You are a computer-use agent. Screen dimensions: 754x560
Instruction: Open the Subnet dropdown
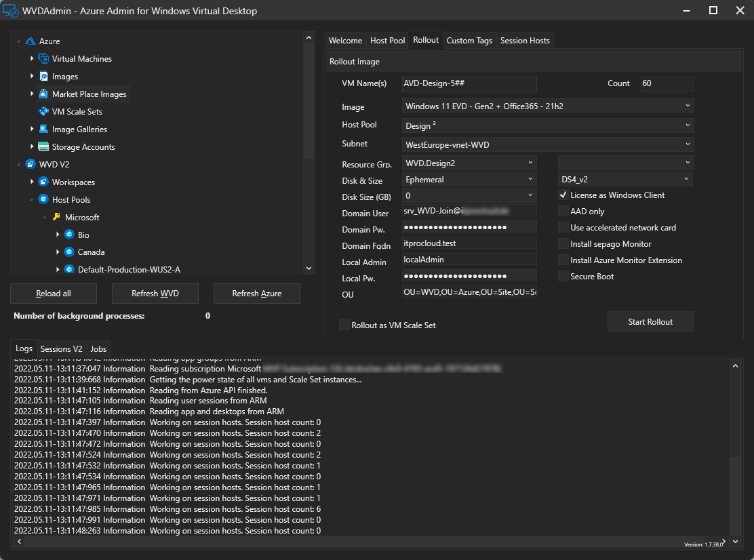click(x=548, y=144)
